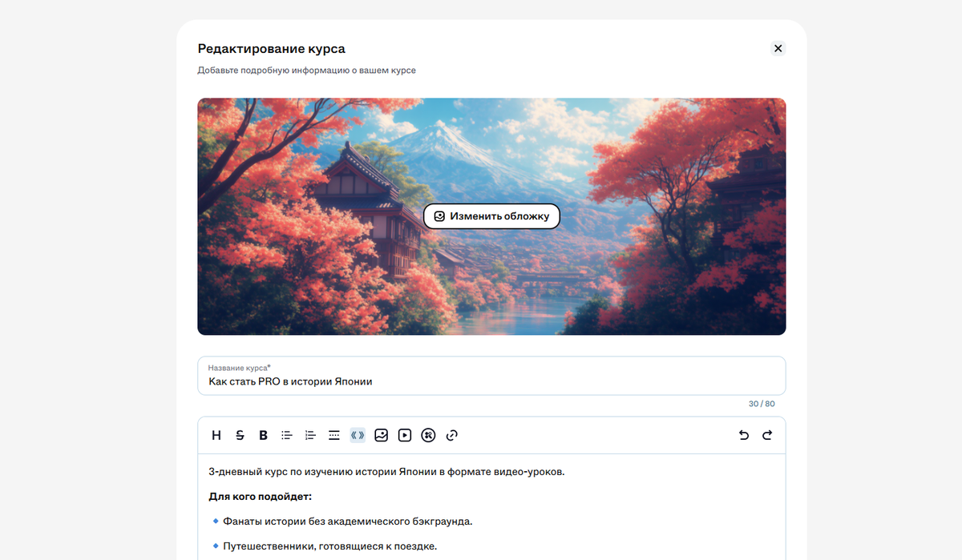This screenshot has height=560, width=962.
Task: Insert a hyperlink
Action: [x=452, y=436]
